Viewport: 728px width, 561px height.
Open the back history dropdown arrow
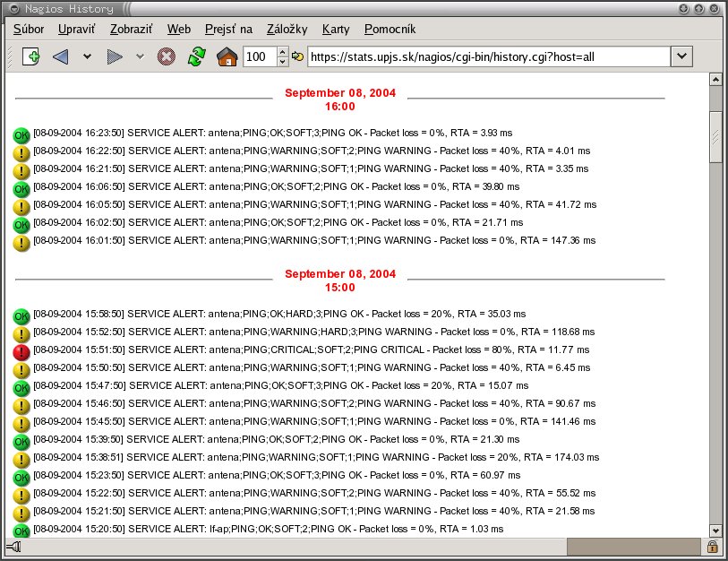(x=87, y=56)
